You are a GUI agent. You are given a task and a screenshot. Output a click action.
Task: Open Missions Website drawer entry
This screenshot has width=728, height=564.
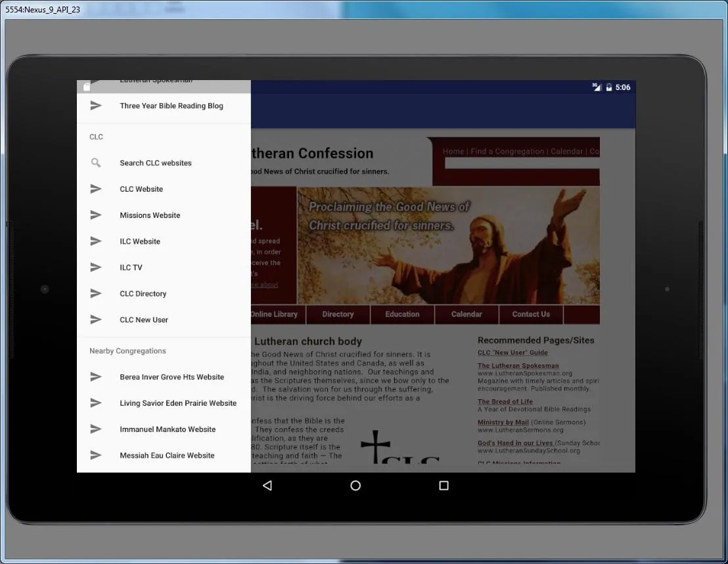click(164, 215)
